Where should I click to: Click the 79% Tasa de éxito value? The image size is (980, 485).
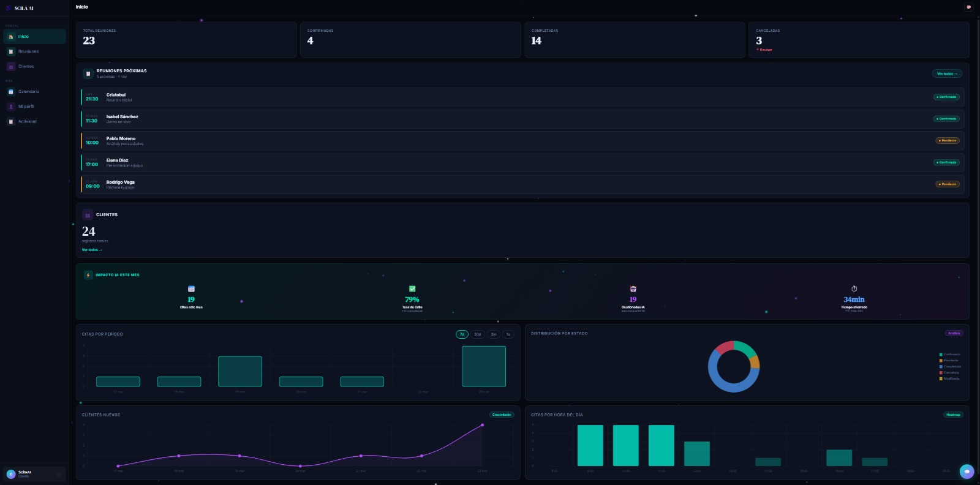(412, 299)
